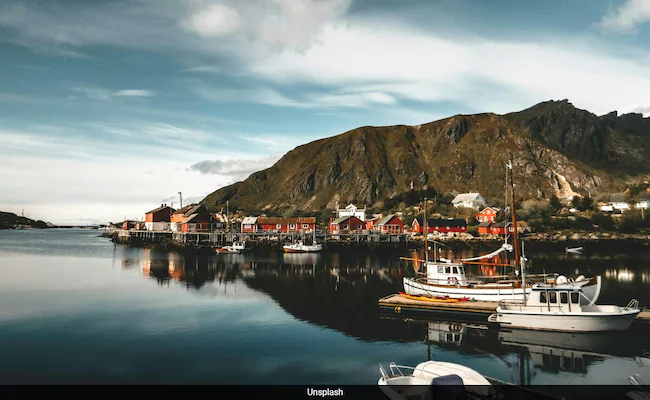Screen dimensions: 650x400
Task: Click the white building among red cabins
Action: (x=350, y=211)
